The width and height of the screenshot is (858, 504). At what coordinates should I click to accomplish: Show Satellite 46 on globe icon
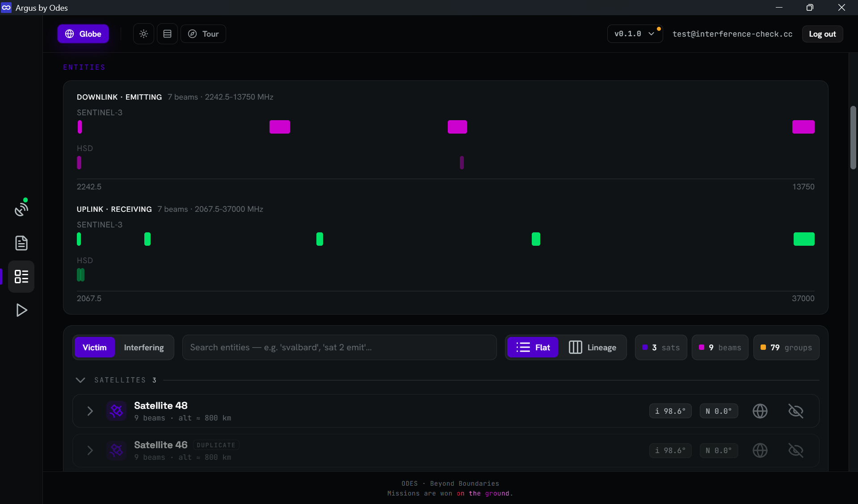point(760,450)
